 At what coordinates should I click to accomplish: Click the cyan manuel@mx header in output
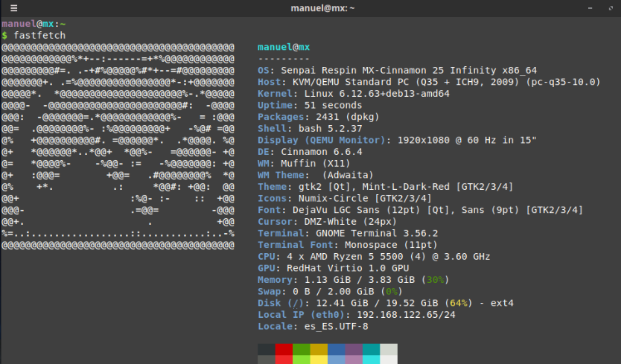[x=284, y=47]
